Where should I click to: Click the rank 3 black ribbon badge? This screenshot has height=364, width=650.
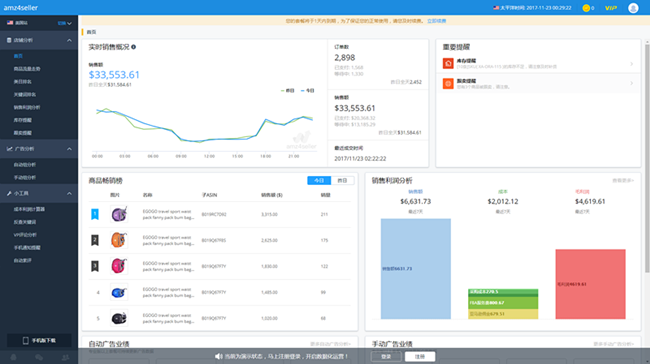pyautogui.click(x=95, y=266)
